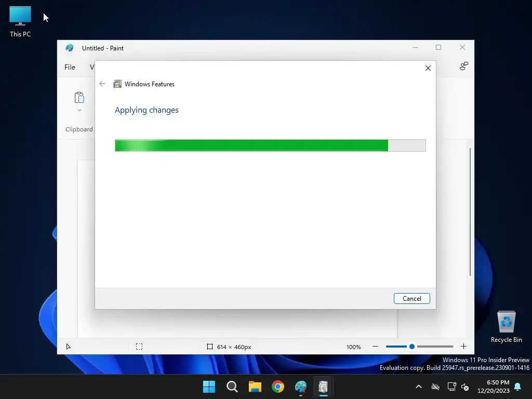This screenshot has height=399, width=532.
Task: Go back with Windows Features arrow
Action: pos(102,84)
